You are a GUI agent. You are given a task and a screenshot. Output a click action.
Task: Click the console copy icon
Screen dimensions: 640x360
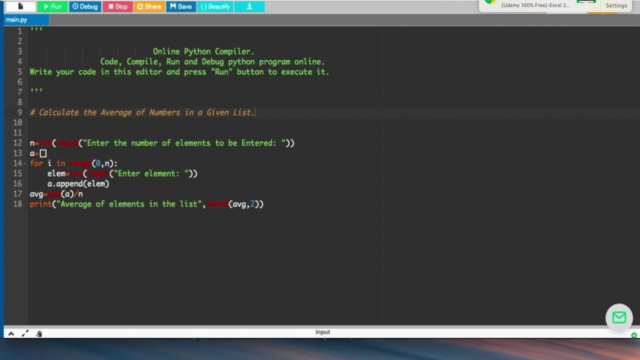(x=39, y=333)
